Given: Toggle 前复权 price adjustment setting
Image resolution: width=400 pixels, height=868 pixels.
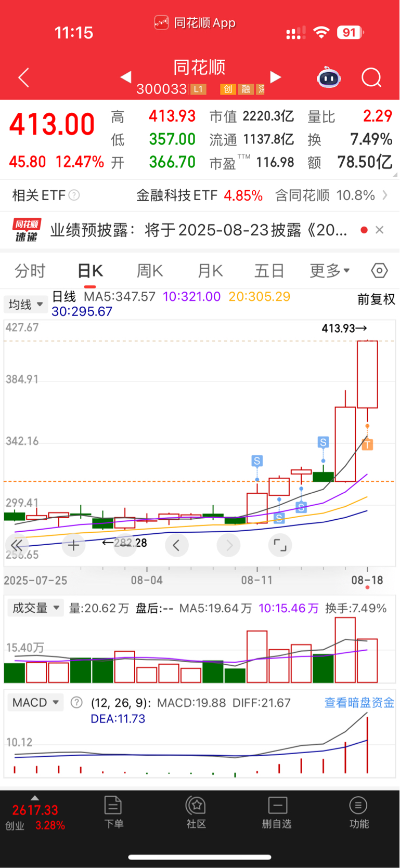Looking at the screenshot, I should [376, 299].
